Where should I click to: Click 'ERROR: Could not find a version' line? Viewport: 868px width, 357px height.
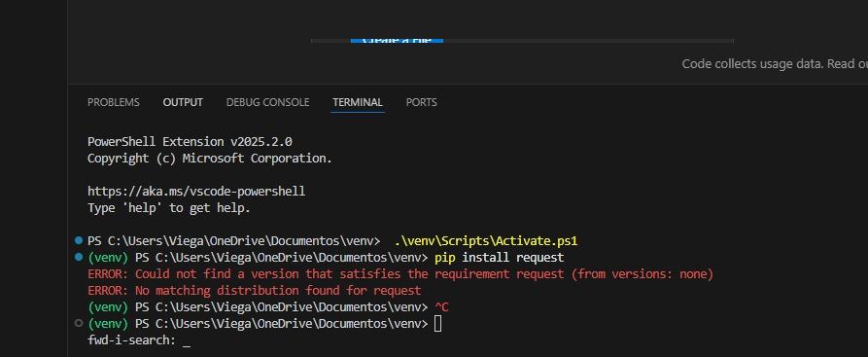tap(400, 274)
